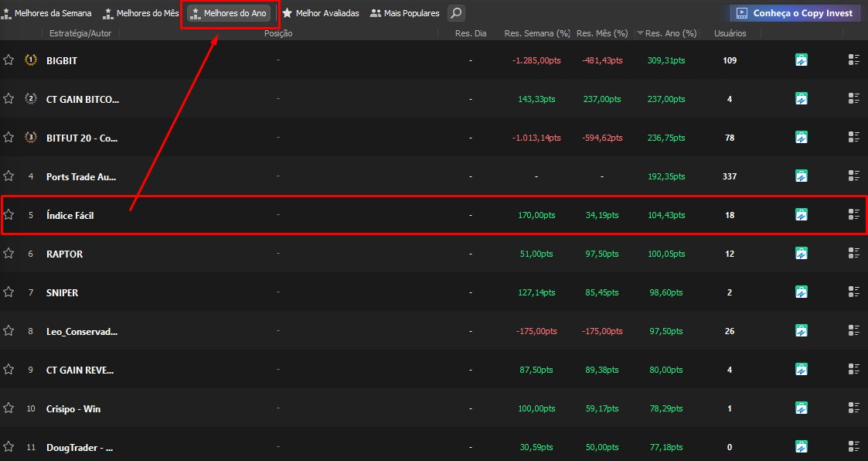Open details list icon for Leo_Conservad...
The image size is (868, 461).
pyautogui.click(x=853, y=330)
